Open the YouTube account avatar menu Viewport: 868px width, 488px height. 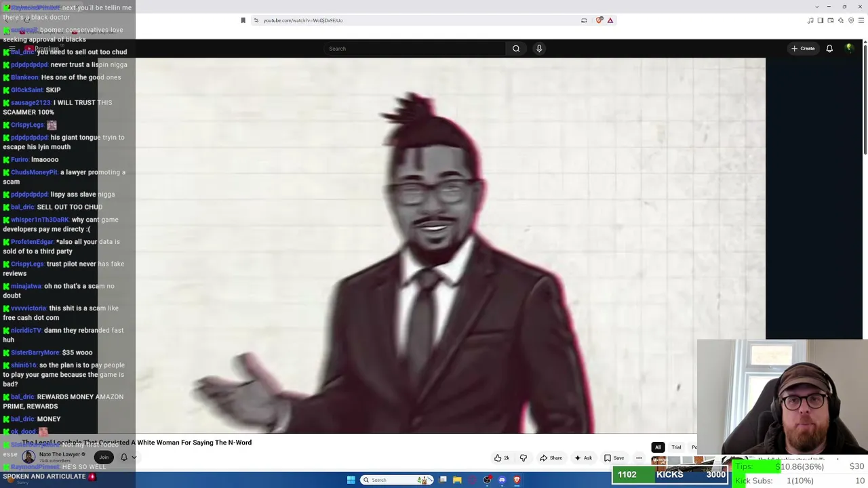click(849, 48)
